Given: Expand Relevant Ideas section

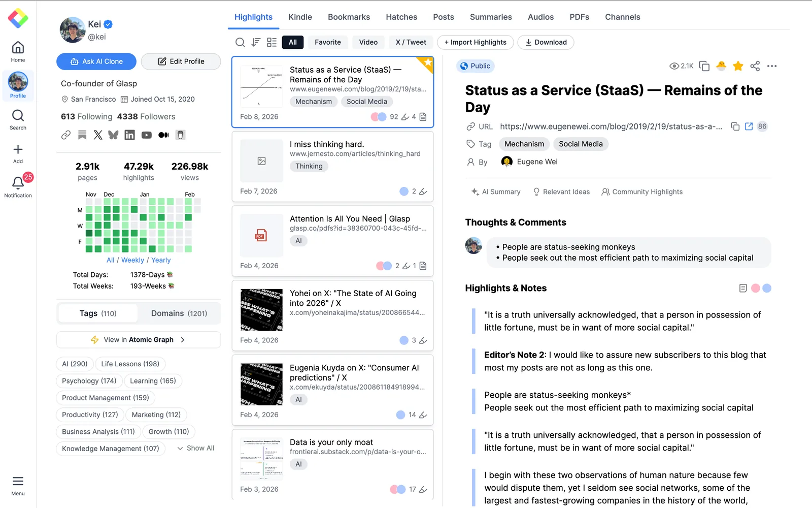Looking at the screenshot, I should [x=561, y=192].
